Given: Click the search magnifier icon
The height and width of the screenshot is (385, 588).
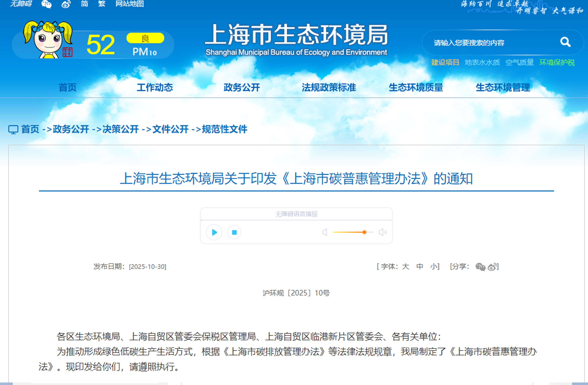Looking at the screenshot, I should (x=565, y=42).
